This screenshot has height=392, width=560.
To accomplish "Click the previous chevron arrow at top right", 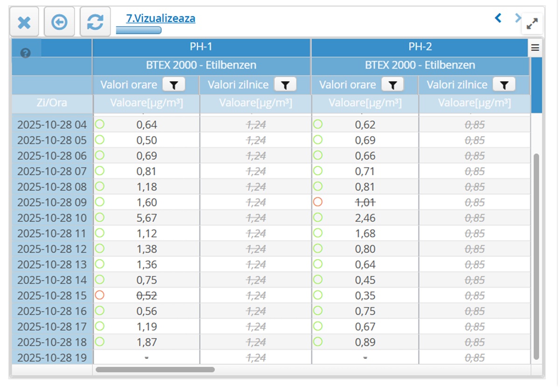I will pos(498,18).
